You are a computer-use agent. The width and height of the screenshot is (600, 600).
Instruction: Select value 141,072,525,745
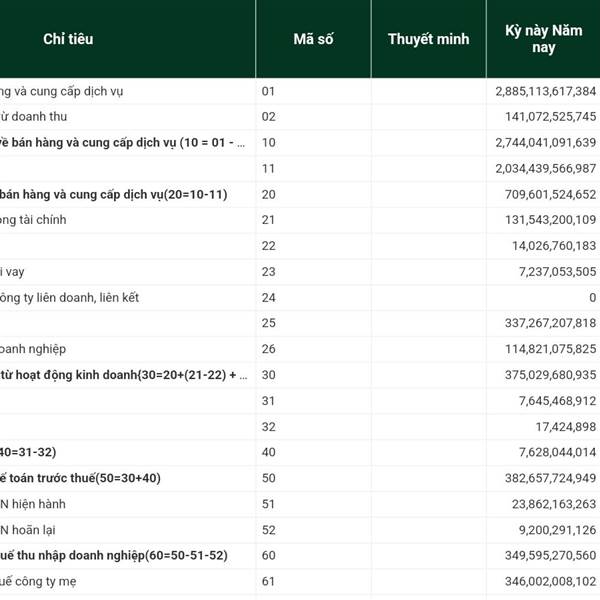tap(551, 116)
